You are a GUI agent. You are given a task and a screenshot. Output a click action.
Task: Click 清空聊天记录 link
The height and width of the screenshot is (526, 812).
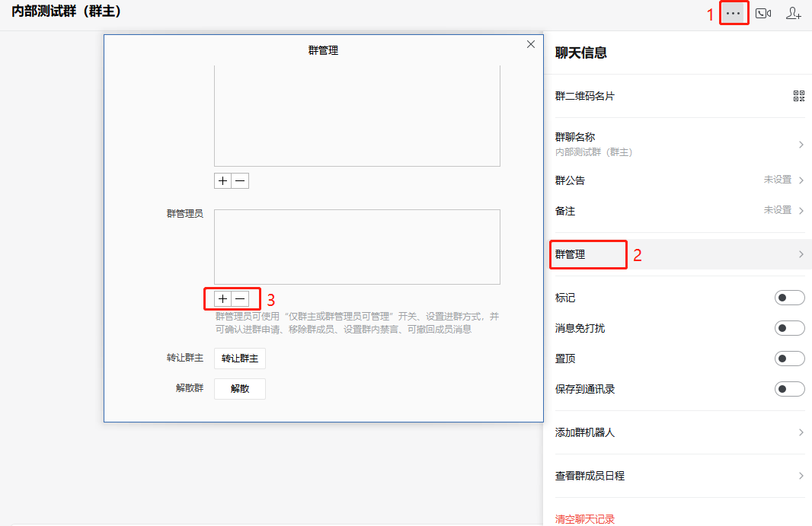pyautogui.click(x=585, y=519)
